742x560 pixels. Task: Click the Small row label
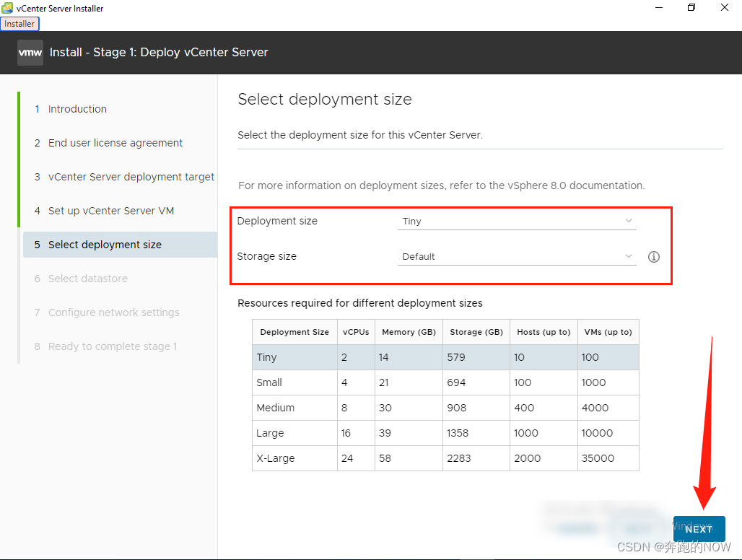(x=269, y=382)
